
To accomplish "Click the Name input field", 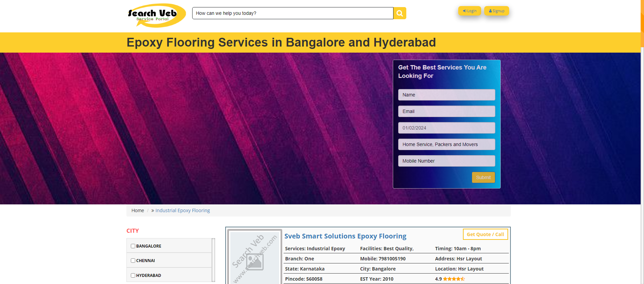I will pyautogui.click(x=446, y=95).
